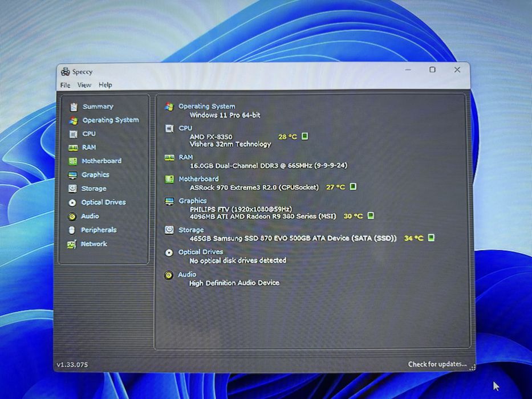Open the View menu

pos(84,85)
